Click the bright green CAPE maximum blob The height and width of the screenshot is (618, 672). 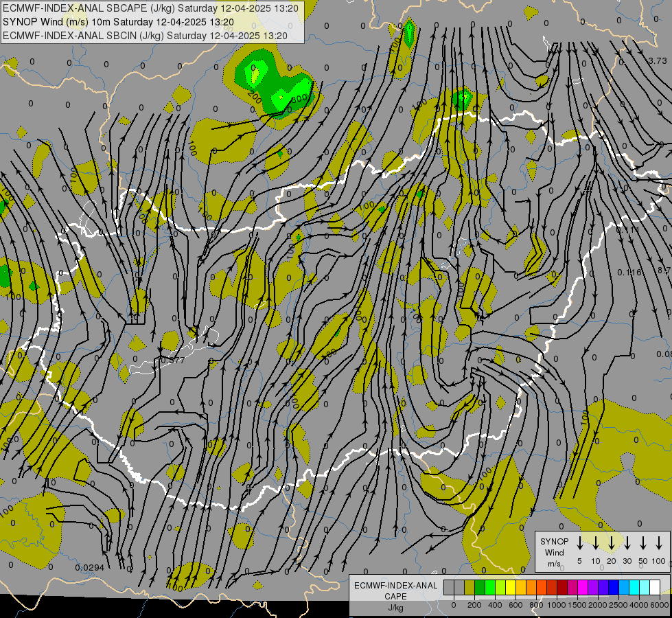tap(255, 76)
